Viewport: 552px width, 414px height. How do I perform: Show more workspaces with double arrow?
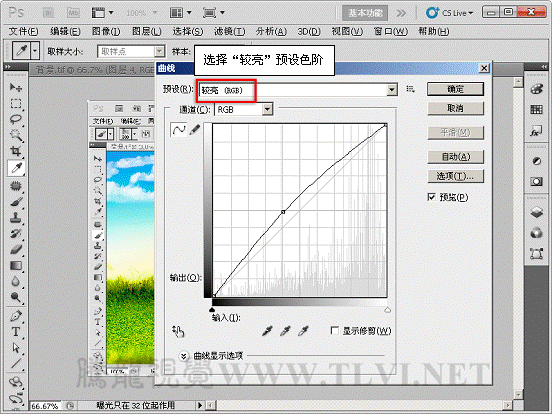(401, 13)
